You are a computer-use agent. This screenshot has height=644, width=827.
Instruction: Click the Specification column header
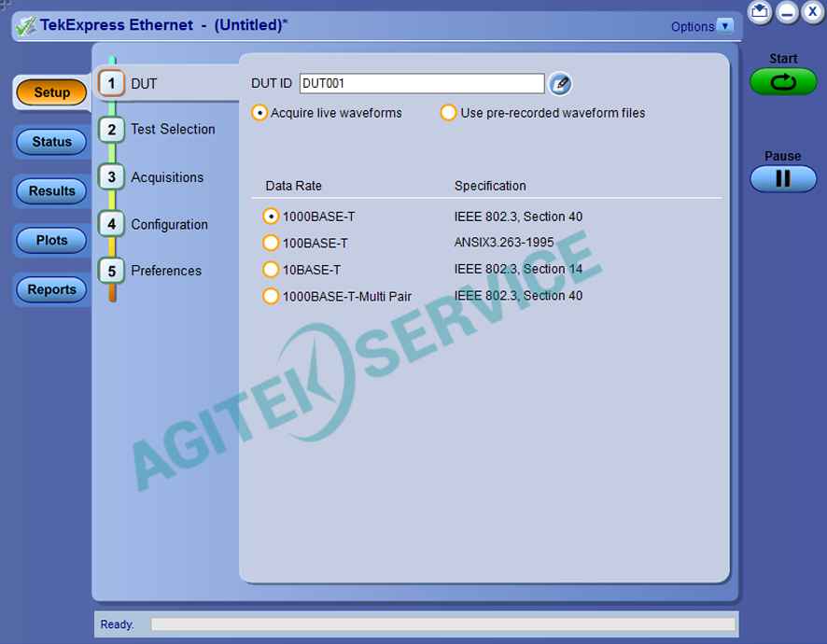click(x=490, y=186)
